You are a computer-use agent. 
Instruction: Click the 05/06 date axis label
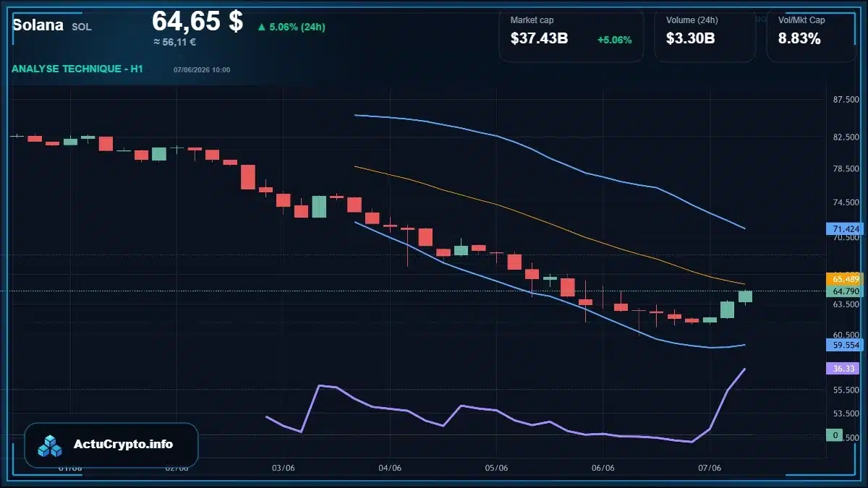[496, 468]
